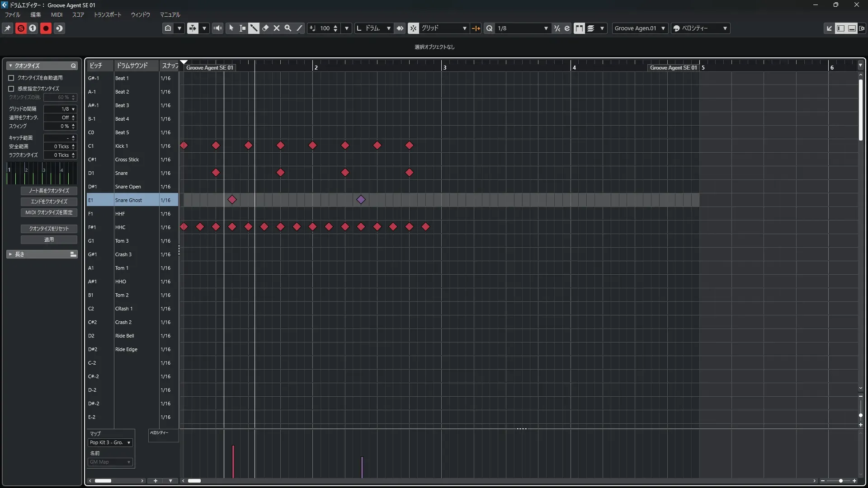Select the Drumstick tool
This screenshot has width=868, height=488.
click(x=254, y=28)
